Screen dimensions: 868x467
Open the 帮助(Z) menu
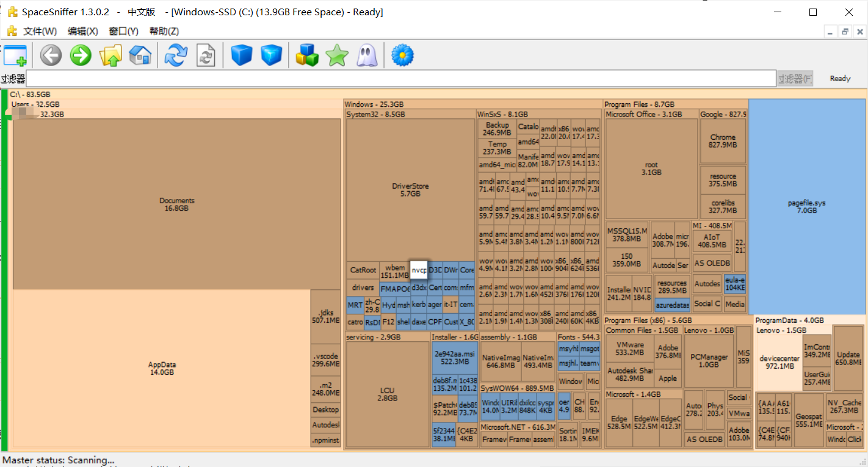click(164, 31)
